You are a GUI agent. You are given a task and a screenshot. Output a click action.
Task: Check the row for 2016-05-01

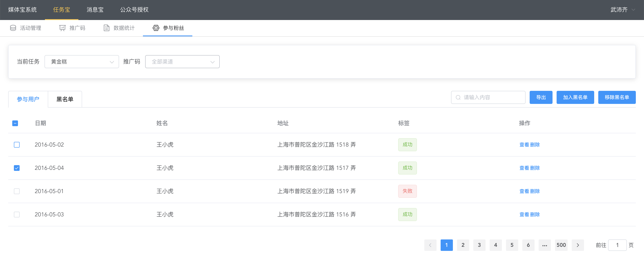coord(17,191)
